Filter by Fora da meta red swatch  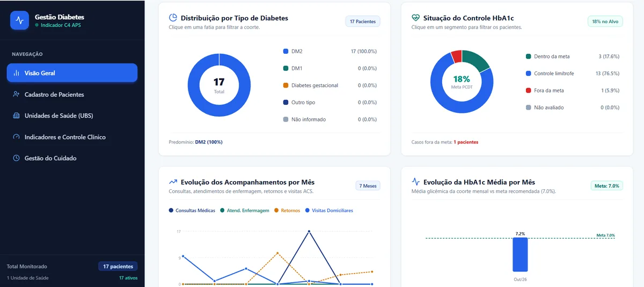(x=529, y=91)
